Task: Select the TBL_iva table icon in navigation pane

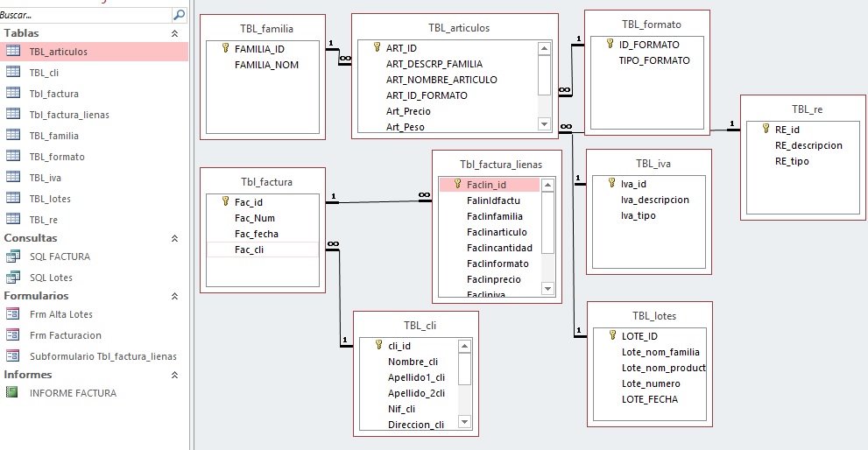Action: [x=13, y=177]
